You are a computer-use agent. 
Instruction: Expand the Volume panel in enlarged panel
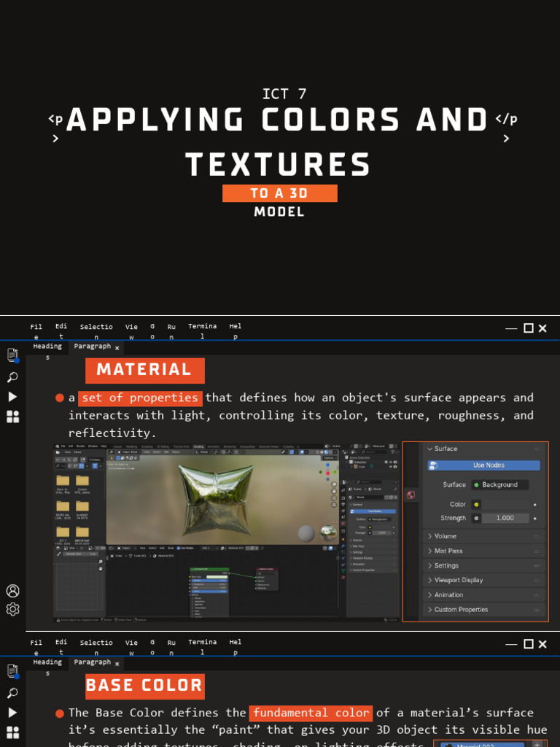(x=483, y=536)
